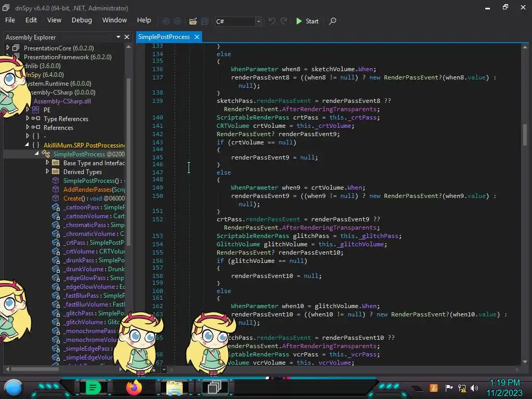This screenshot has height=399, width=532.
Task: Close the Assembly Explorer panel
Action: (x=127, y=37)
